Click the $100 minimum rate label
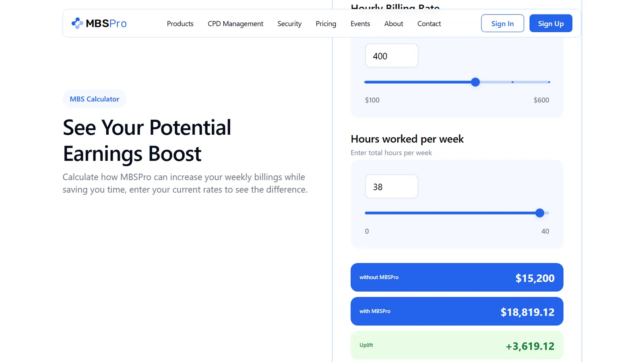This screenshot has width=644, height=362. [x=372, y=100]
